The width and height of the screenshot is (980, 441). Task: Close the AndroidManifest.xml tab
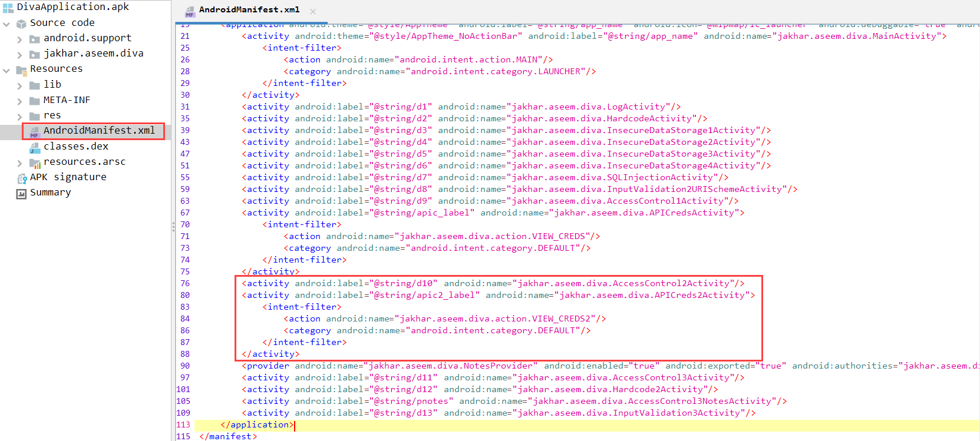(x=313, y=11)
